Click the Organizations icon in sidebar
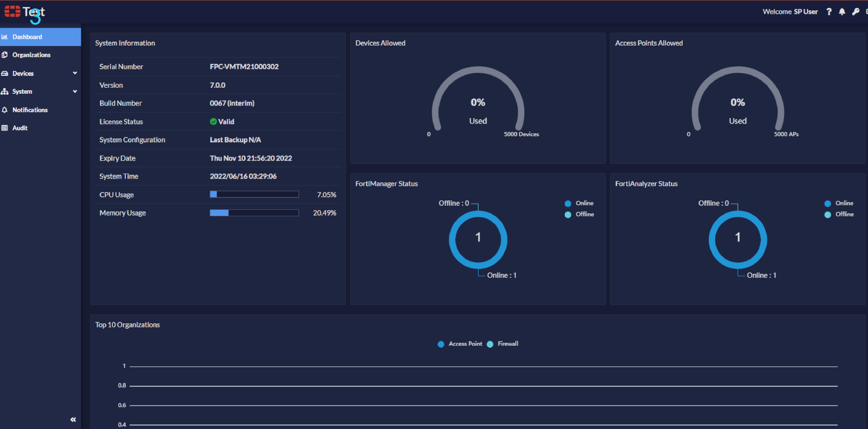Viewport: 868px width, 429px height. pyautogui.click(x=5, y=55)
